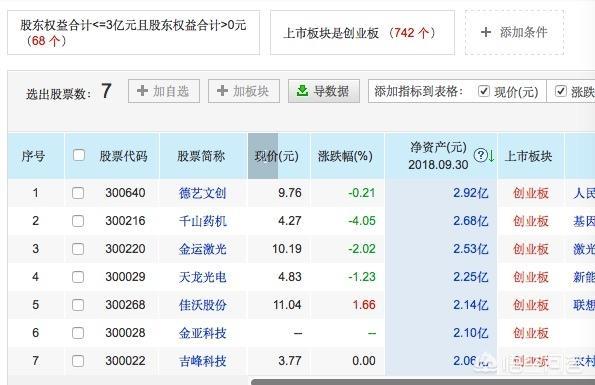Click the net asset value 2.14亿
The width and height of the screenshot is (595, 385).
coord(471,305)
